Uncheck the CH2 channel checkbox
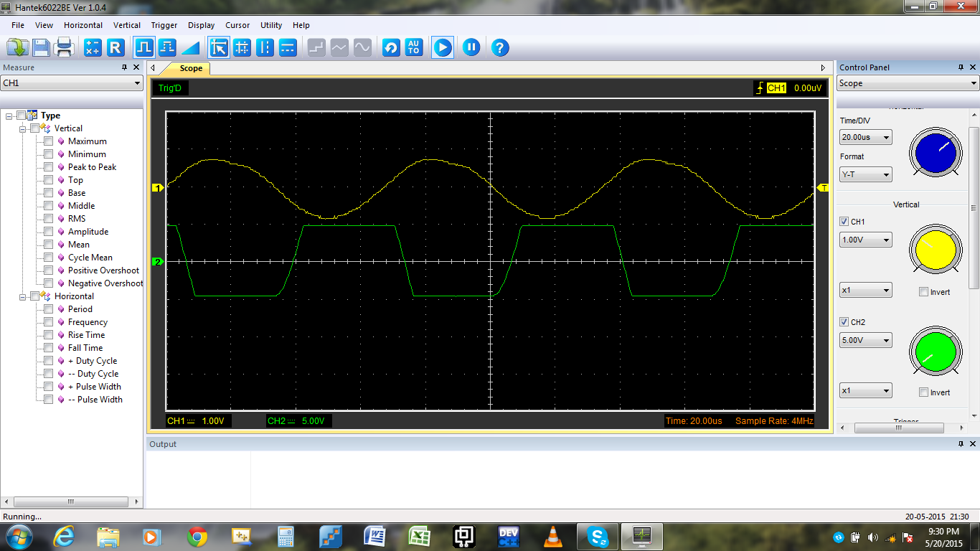 [x=844, y=322]
